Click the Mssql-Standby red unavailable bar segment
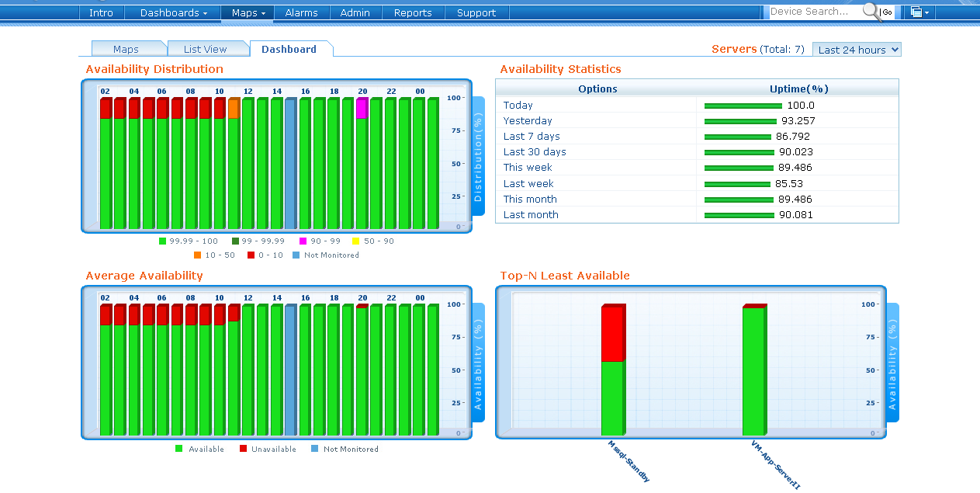Viewport: 980px width, 493px height. (612, 334)
